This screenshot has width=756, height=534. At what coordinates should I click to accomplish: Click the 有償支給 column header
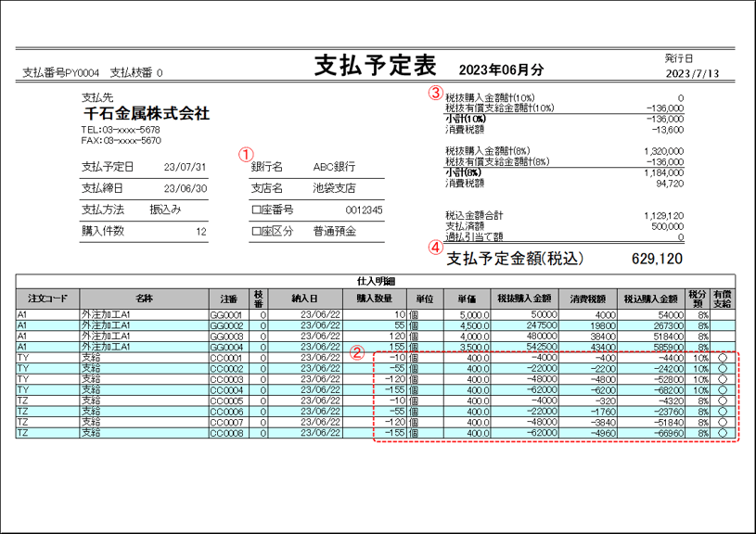723,299
